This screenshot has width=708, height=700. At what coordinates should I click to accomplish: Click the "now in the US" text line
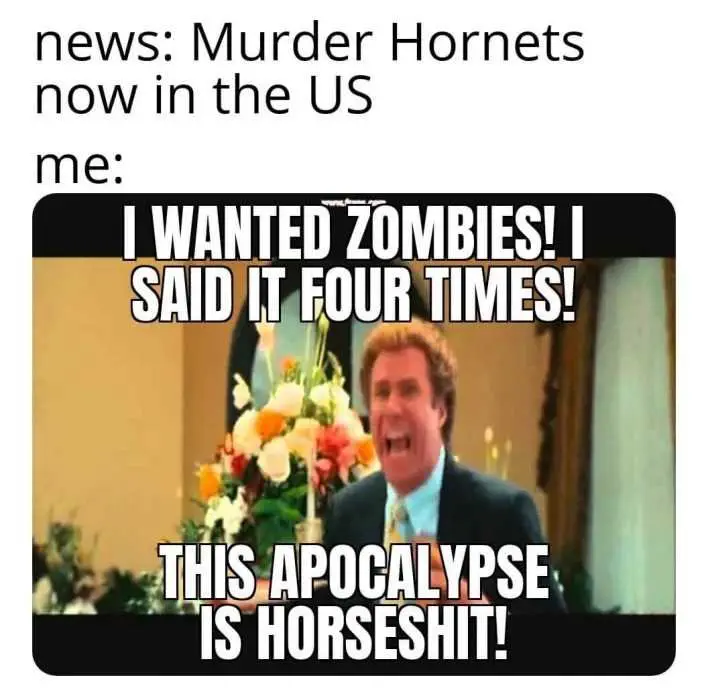(204, 96)
